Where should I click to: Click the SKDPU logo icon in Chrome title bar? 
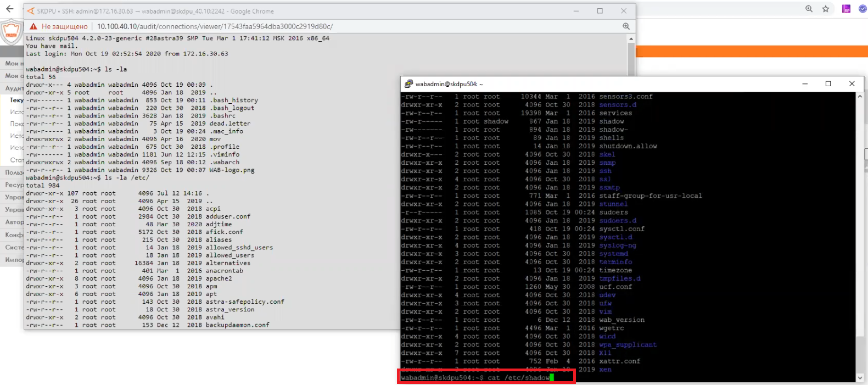[x=31, y=11]
